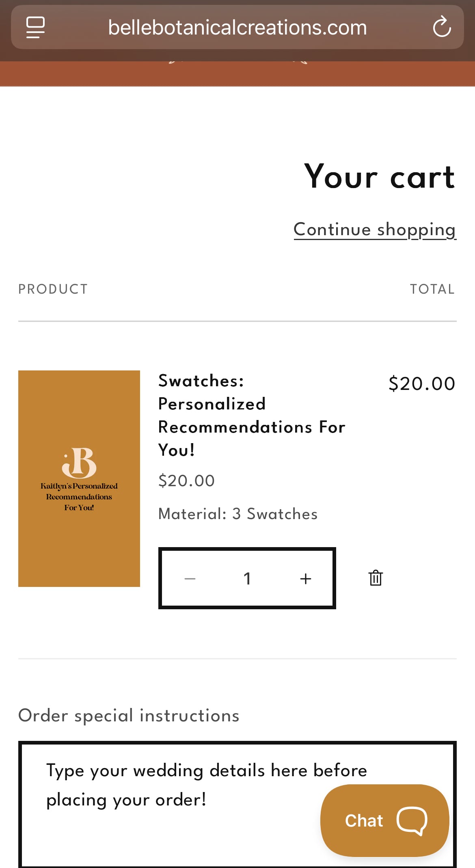475x868 pixels.
Task: Reload the page with the refresh icon
Action: (x=442, y=27)
